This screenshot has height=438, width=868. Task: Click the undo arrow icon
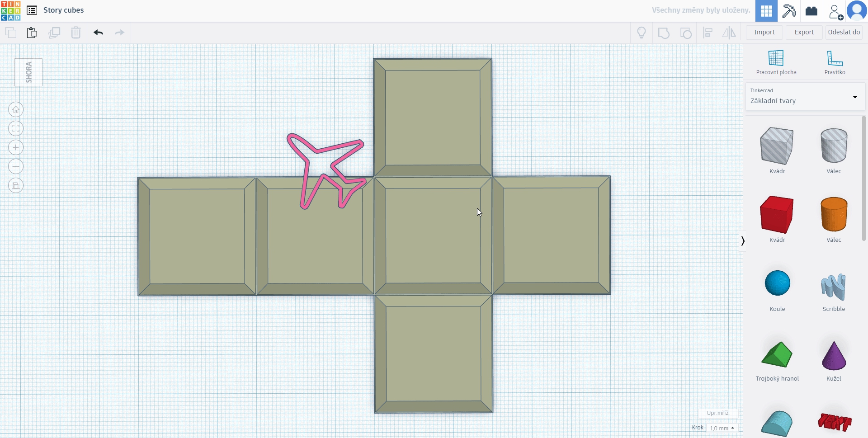(x=99, y=33)
